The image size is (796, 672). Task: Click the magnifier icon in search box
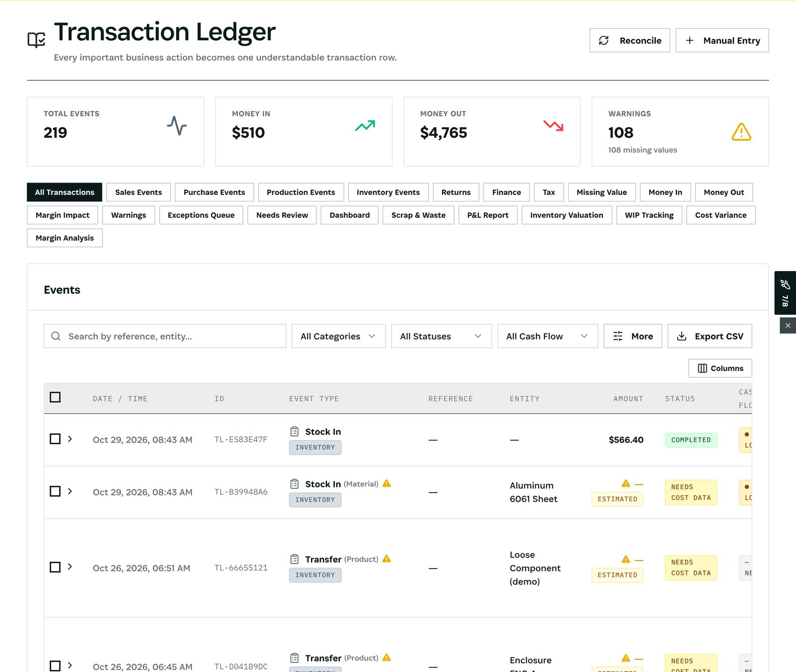tap(56, 336)
